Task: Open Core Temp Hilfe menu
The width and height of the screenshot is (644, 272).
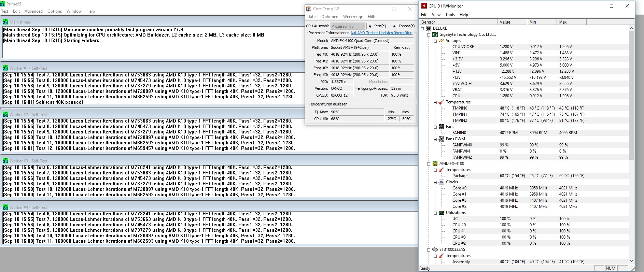Action: point(372,17)
